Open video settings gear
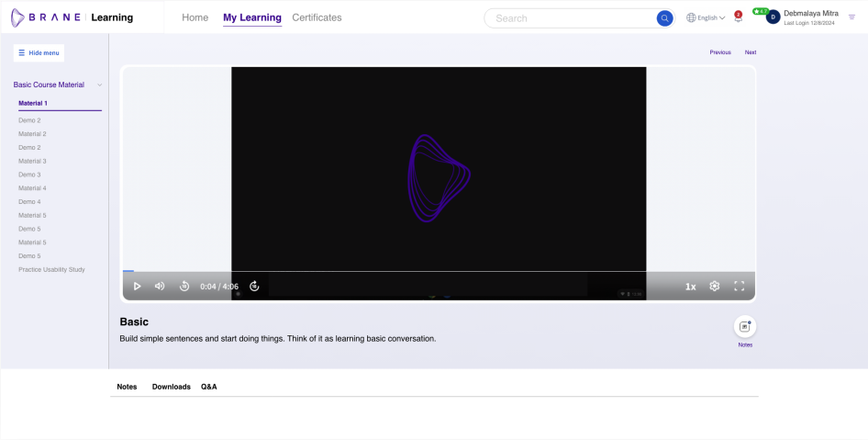 (x=715, y=286)
